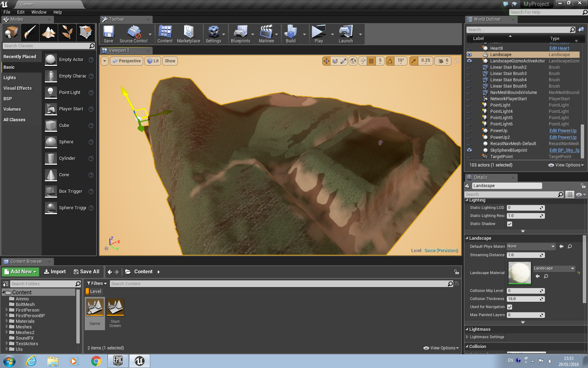Open the Perspective viewport dropdown
The width and height of the screenshot is (588, 368).
tap(126, 61)
